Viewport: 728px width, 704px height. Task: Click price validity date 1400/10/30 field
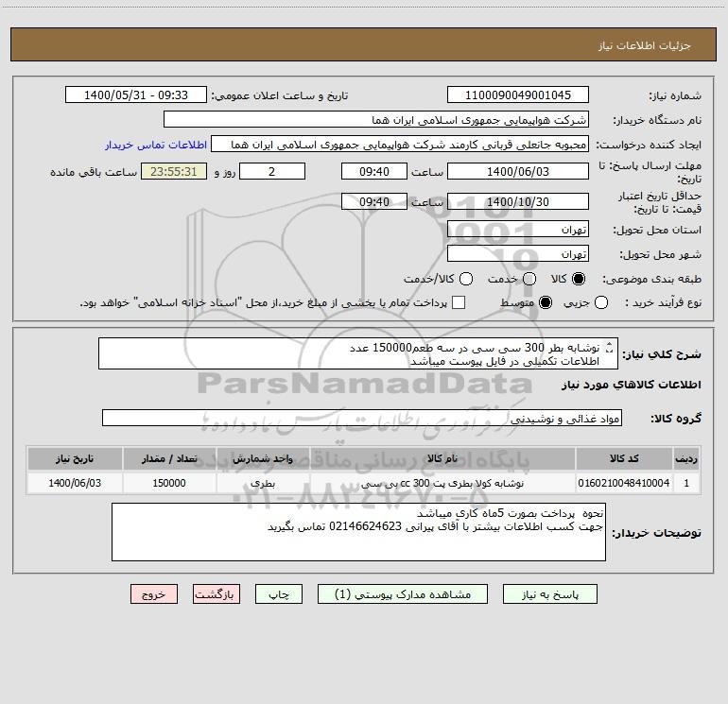click(518, 201)
